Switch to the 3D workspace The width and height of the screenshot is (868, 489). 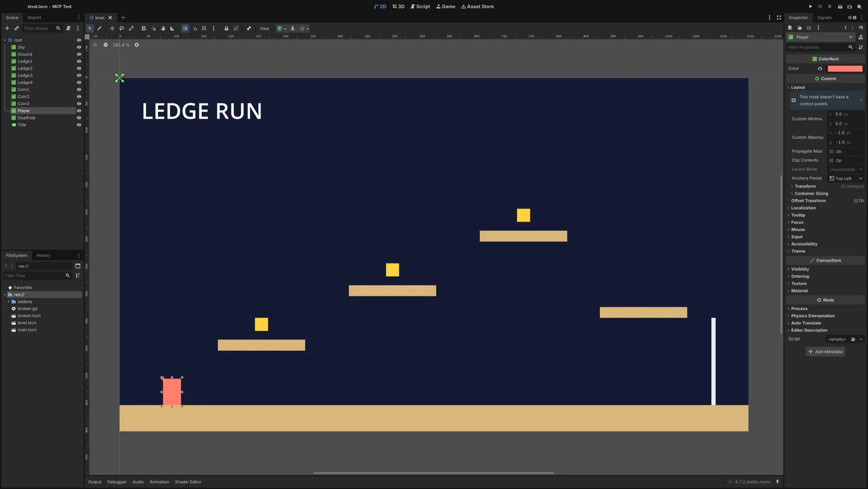click(399, 7)
